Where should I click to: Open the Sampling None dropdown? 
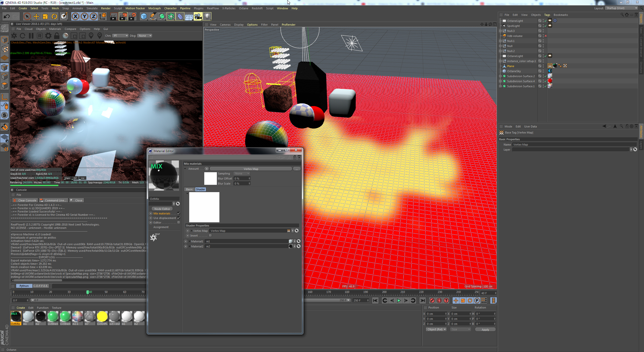(242, 173)
